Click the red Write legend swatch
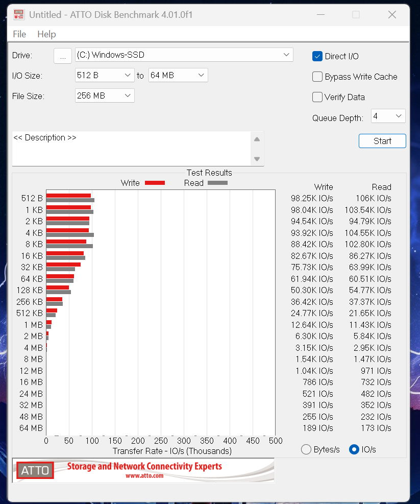The image size is (420, 504). pyautogui.click(x=155, y=183)
